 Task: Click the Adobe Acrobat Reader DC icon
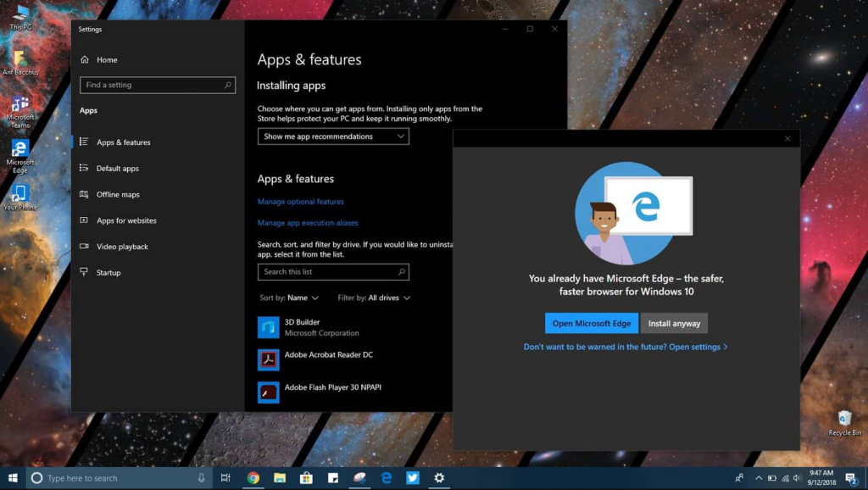pyautogui.click(x=269, y=360)
